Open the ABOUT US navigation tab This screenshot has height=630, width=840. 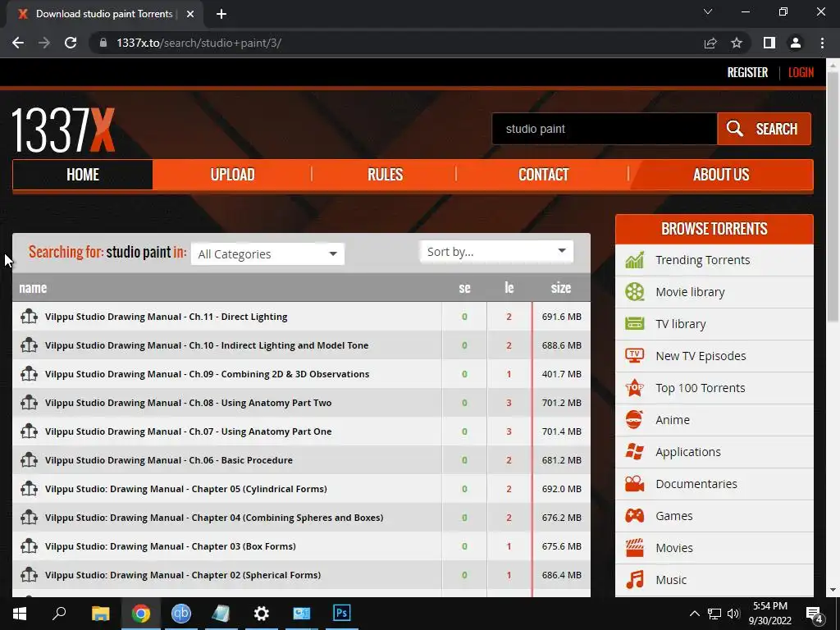[x=721, y=175]
